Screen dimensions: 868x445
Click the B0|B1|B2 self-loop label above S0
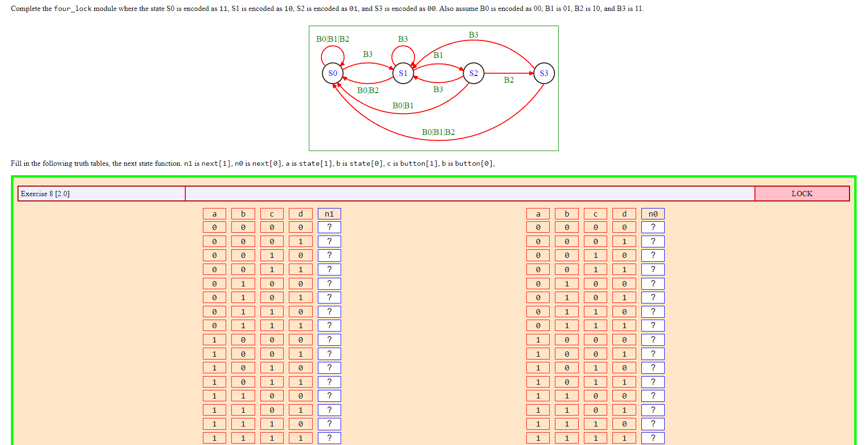333,39
